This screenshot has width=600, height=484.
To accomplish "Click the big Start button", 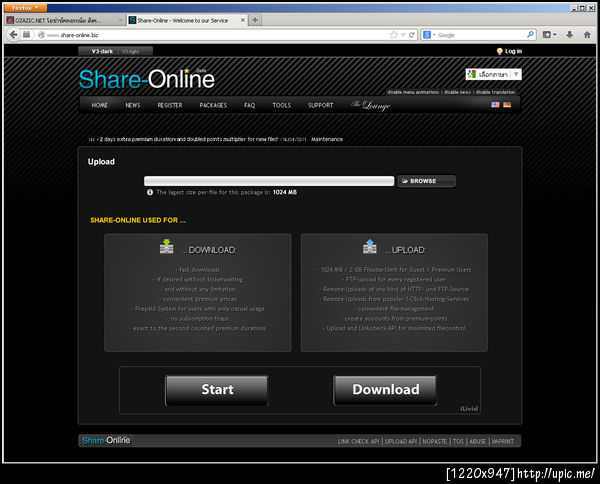I will tap(217, 390).
